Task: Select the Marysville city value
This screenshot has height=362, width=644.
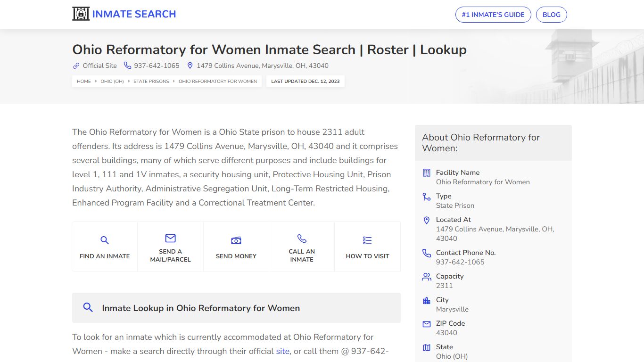Action: point(452,309)
